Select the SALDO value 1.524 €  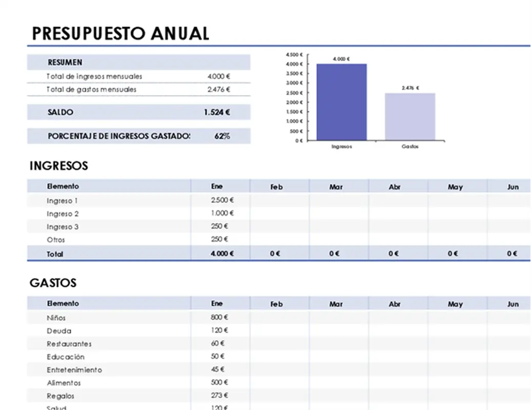pos(216,112)
